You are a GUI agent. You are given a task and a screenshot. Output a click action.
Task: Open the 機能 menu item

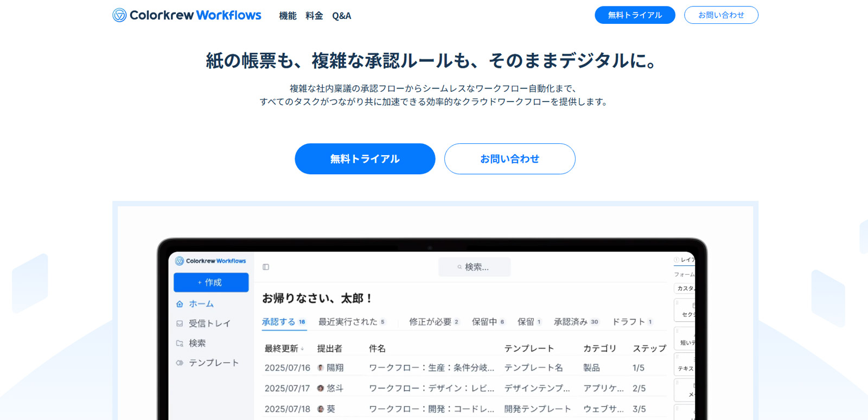[288, 16]
